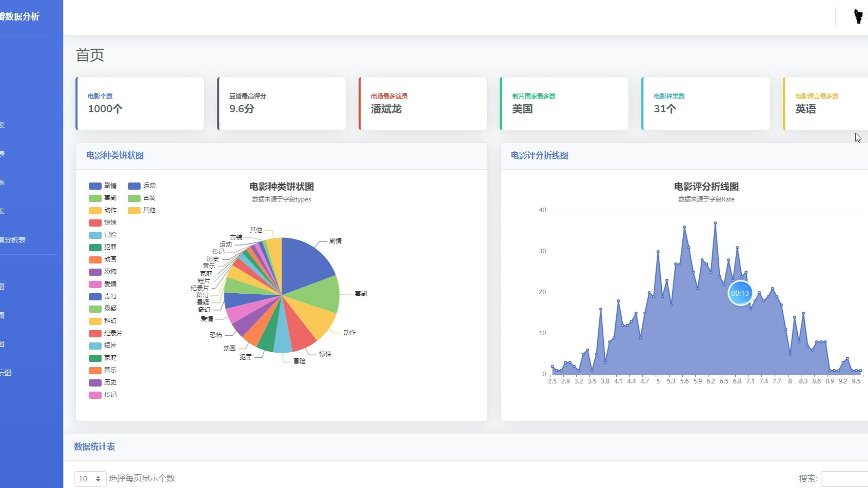Click the 00:13 timer bubble
This screenshot has height=488, width=868.
coord(740,293)
